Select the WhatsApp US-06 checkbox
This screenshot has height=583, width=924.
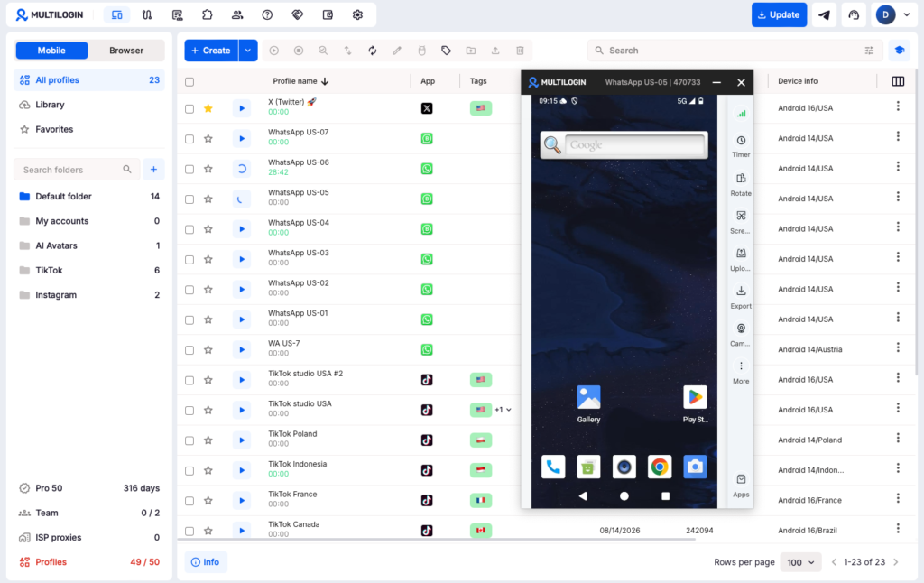(x=189, y=169)
